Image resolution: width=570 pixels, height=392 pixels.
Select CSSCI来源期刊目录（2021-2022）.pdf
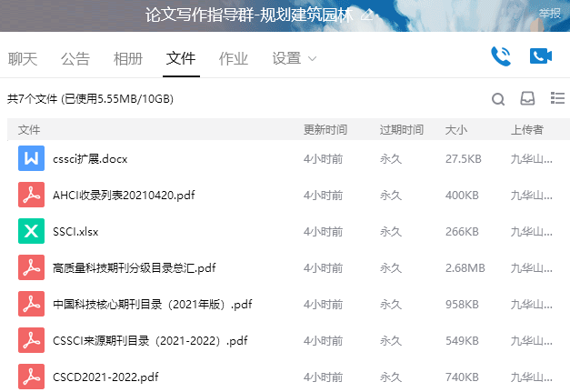(x=150, y=341)
